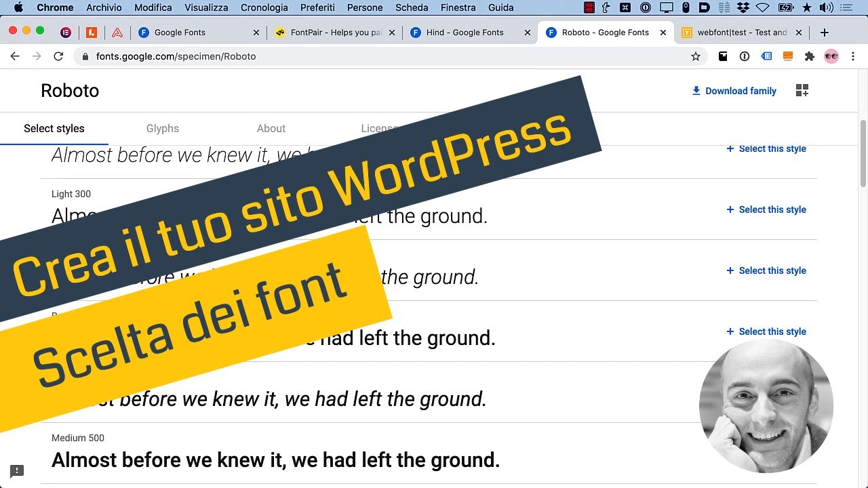Click the black square extension icon
This screenshot has width=868, height=488.
pyautogui.click(x=723, y=56)
